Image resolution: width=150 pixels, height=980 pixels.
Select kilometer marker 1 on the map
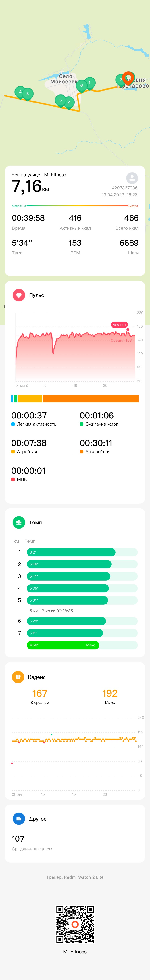[x=90, y=83]
